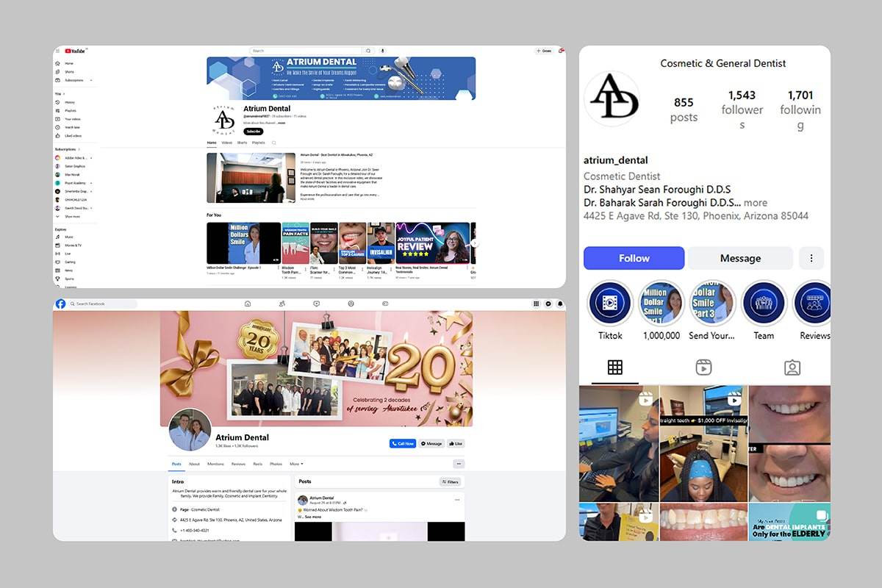Open the Joyful Patient Review video thumbnail
Viewport: 882px width, 588px height.
[x=432, y=243]
